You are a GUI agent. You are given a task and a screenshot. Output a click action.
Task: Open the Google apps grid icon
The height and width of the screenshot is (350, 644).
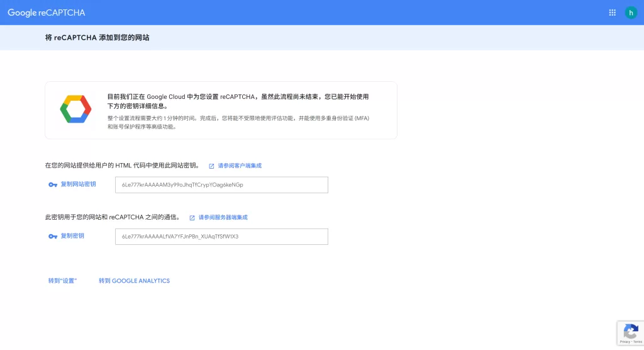pos(612,13)
